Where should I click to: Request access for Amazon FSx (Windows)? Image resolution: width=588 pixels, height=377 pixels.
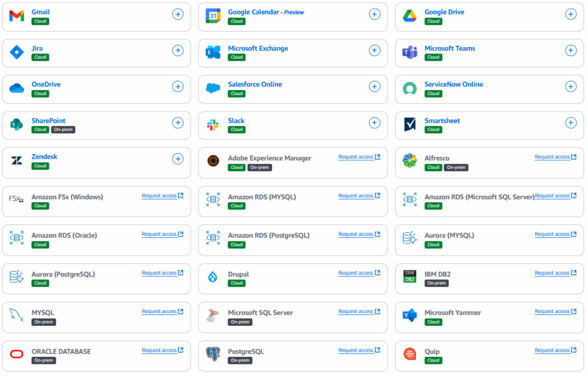click(x=163, y=195)
